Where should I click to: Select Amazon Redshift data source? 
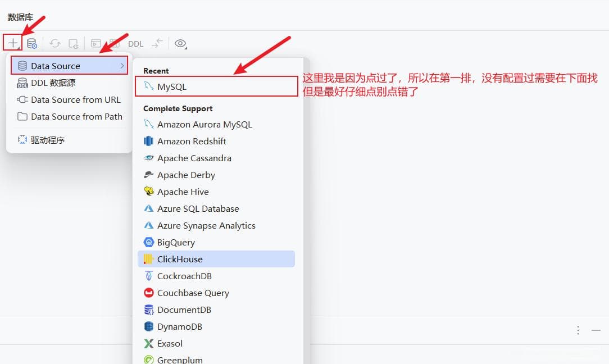pos(216,141)
